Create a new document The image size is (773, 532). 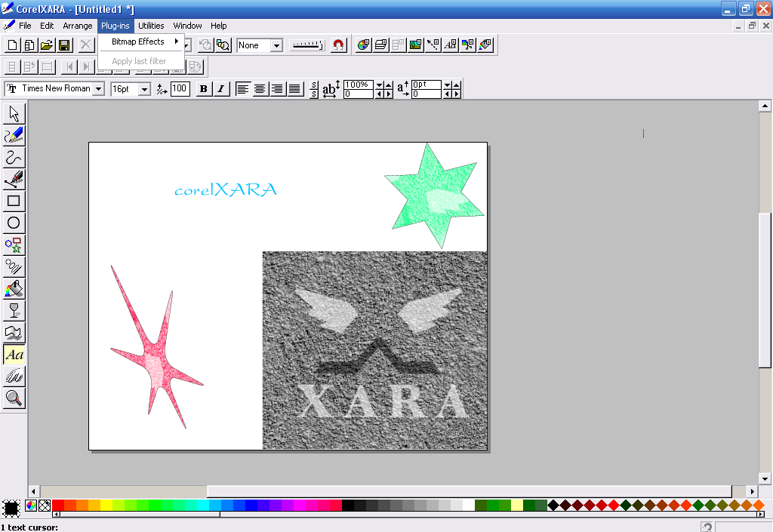(x=12, y=45)
